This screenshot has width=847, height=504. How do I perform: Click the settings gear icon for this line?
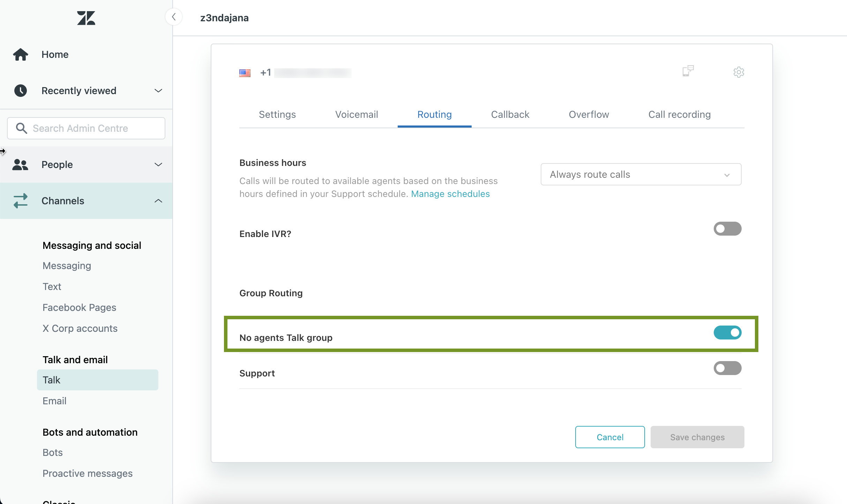click(x=737, y=72)
